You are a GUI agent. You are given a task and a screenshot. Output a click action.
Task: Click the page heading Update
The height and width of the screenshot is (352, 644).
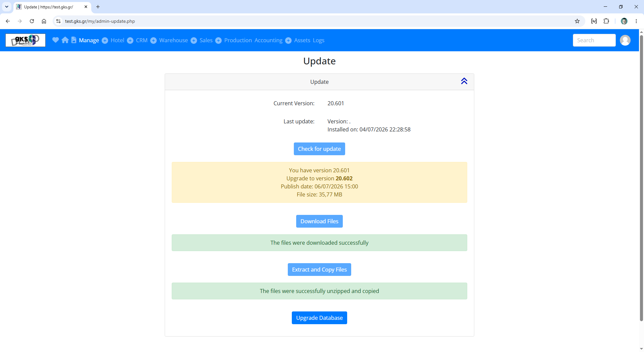coord(319,61)
